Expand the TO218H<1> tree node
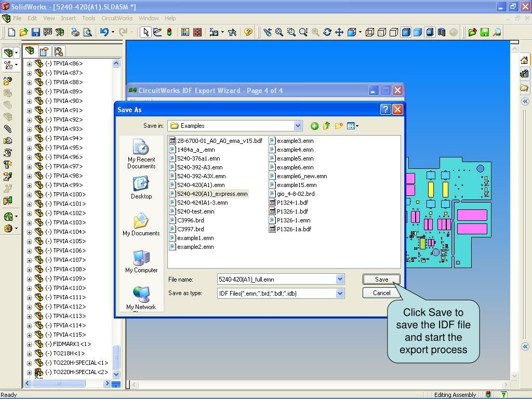The image size is (532, 399). click(29, 353)
